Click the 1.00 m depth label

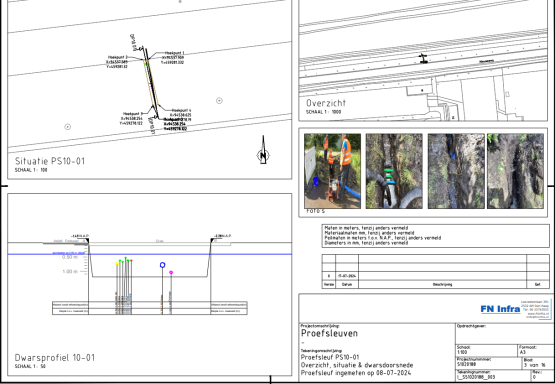pos(70,271)
